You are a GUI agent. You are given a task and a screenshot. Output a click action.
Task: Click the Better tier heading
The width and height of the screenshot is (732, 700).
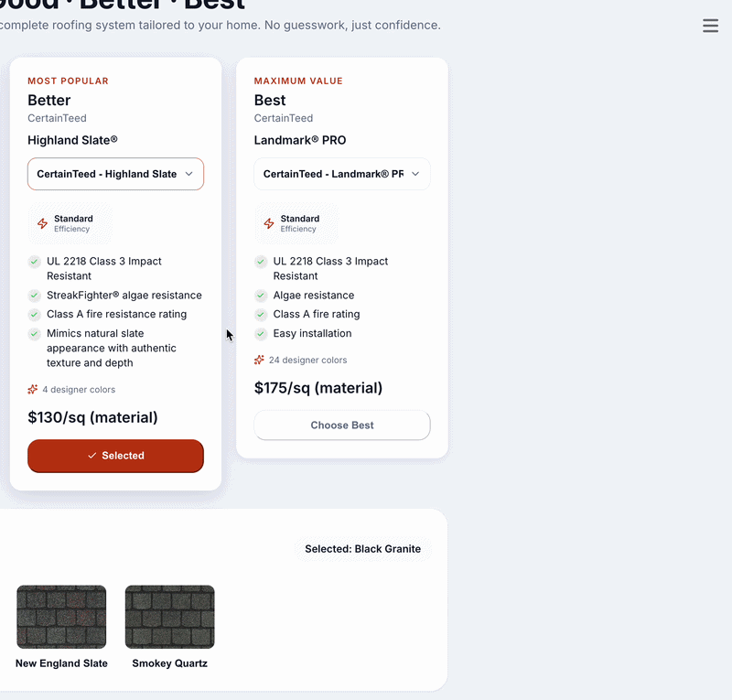(x=49, y=100)
